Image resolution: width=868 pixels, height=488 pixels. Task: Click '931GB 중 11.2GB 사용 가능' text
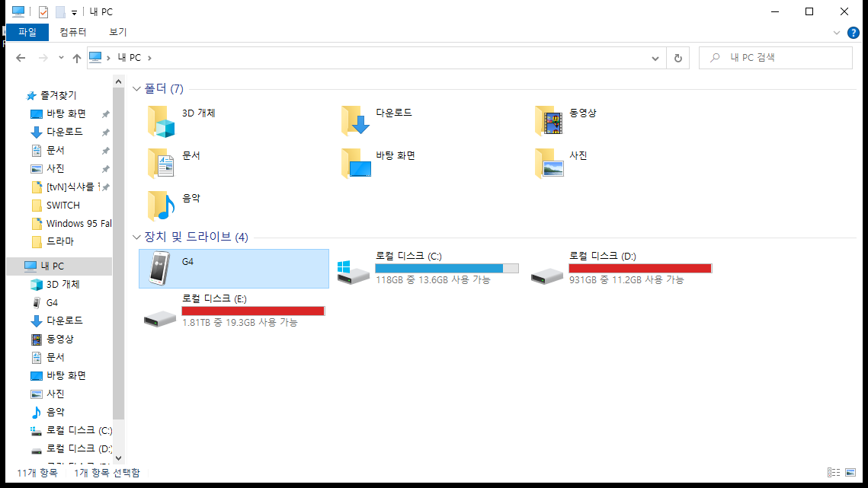(x=626, y=280)
